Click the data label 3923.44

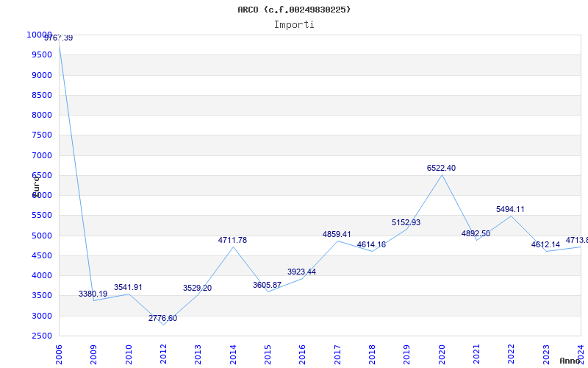click(x=302, y=272)
